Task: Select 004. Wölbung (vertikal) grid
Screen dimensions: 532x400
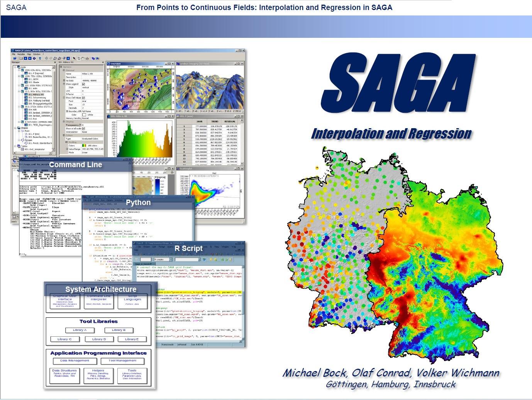Action: click(39, 100)
